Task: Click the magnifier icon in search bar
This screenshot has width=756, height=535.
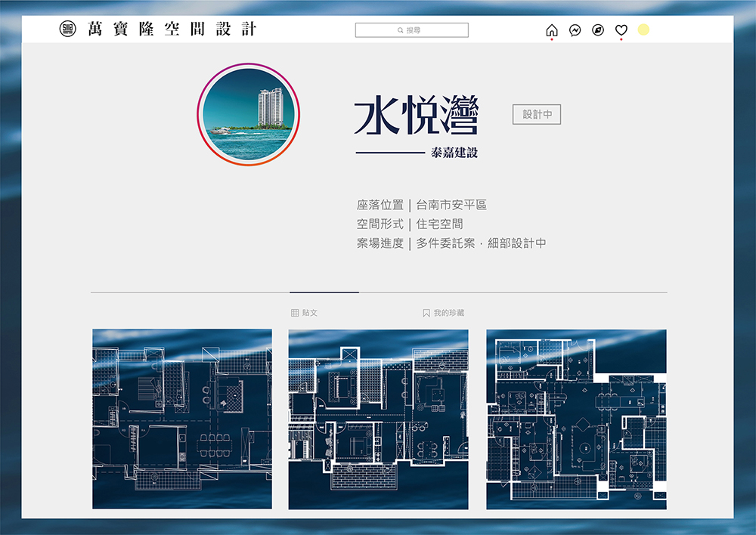Action: click(401, 31)
